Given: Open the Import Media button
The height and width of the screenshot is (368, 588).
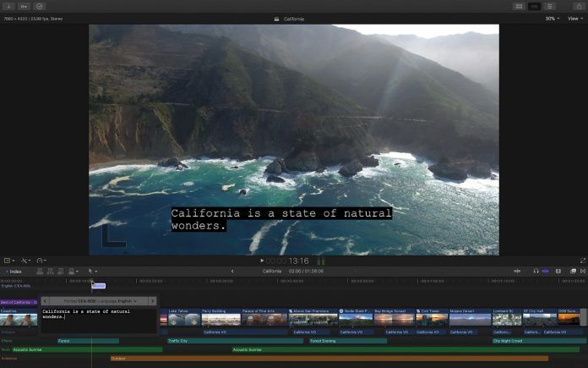Looking at the screenshot, I should [x=8, y=7].
